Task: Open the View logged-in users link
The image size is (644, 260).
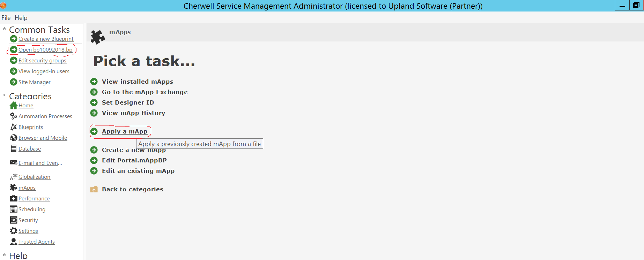Action: coord(44,71)
